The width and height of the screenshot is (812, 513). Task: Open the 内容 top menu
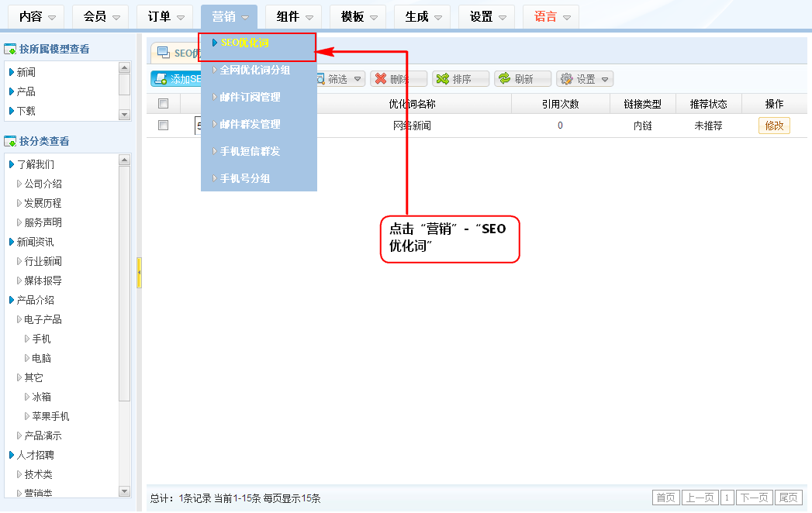(39, 16)
